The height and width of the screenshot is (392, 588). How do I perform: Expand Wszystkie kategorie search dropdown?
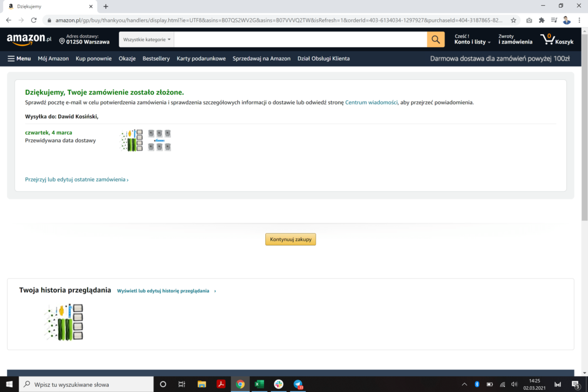146,39
